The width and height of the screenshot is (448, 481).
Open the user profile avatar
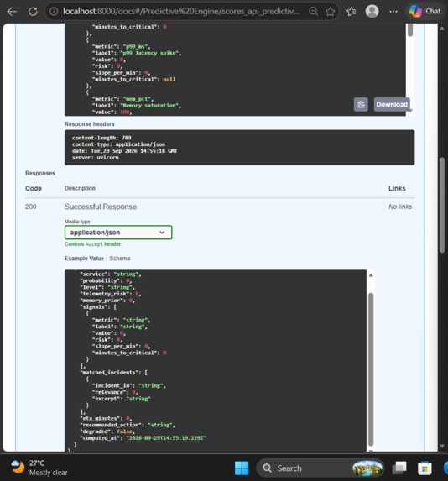point(372,12)
